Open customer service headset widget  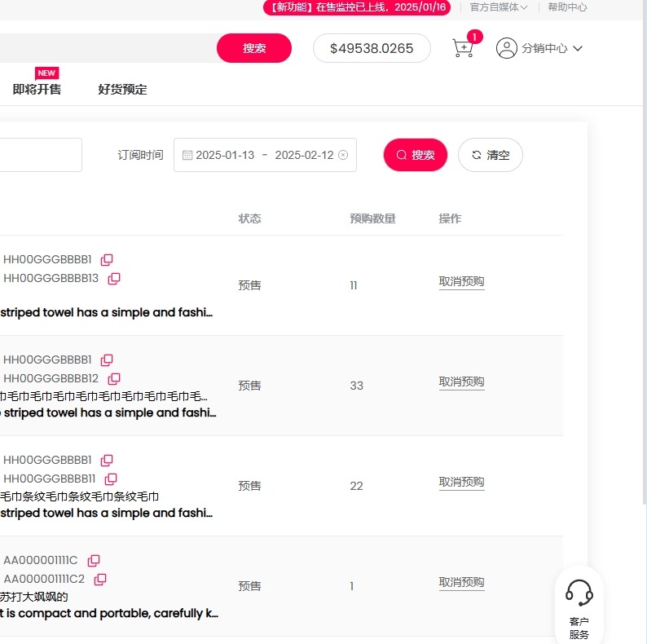tap(579, 603)
